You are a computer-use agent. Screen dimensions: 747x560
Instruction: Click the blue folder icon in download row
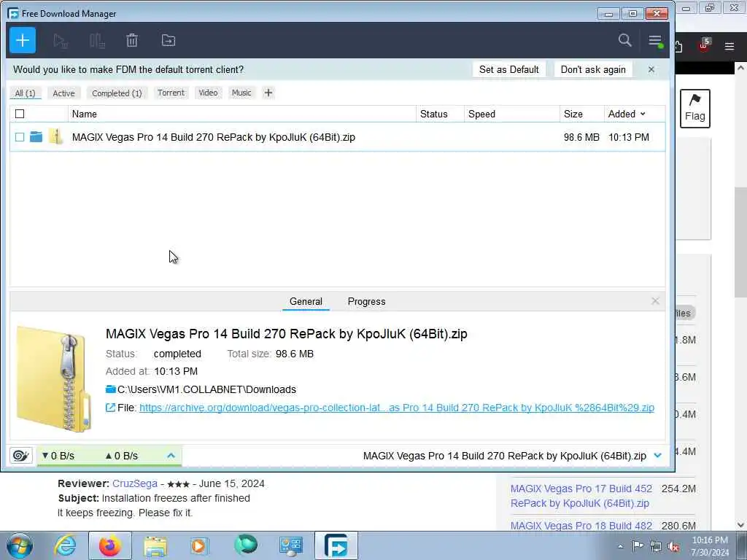coord(36,137)
